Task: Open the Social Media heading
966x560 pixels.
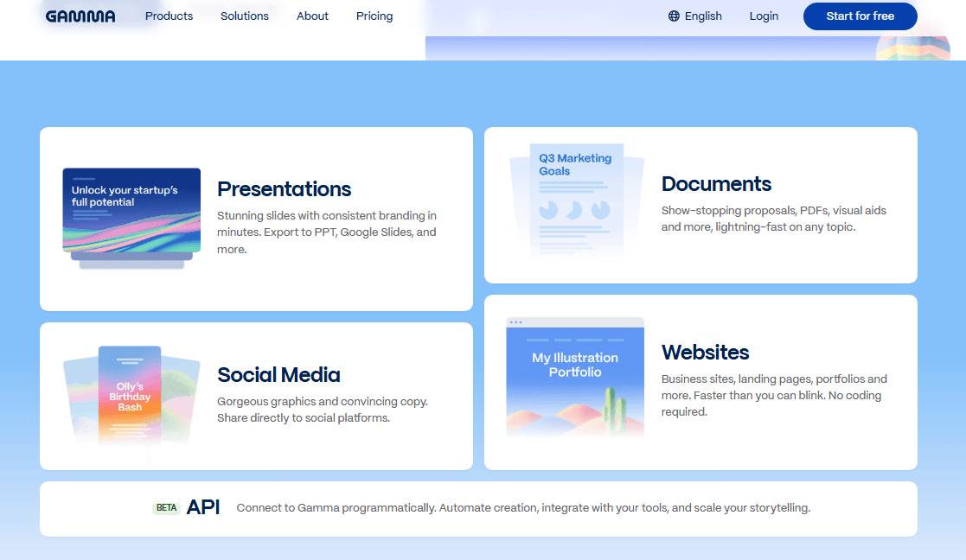Action: click(278, 375)
